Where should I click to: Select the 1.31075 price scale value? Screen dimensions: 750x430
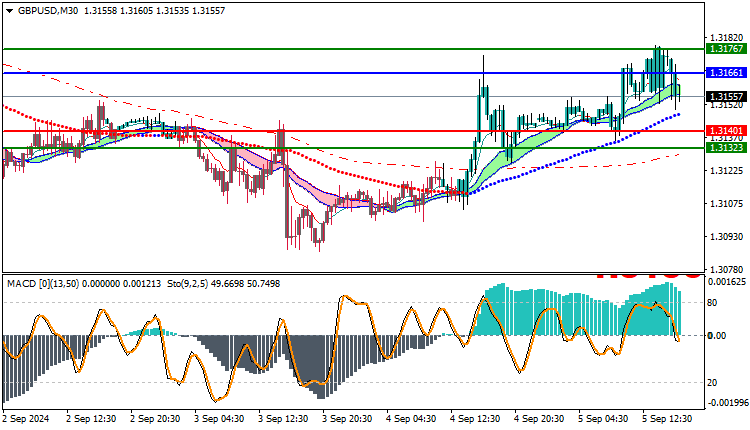coord(727,204)
